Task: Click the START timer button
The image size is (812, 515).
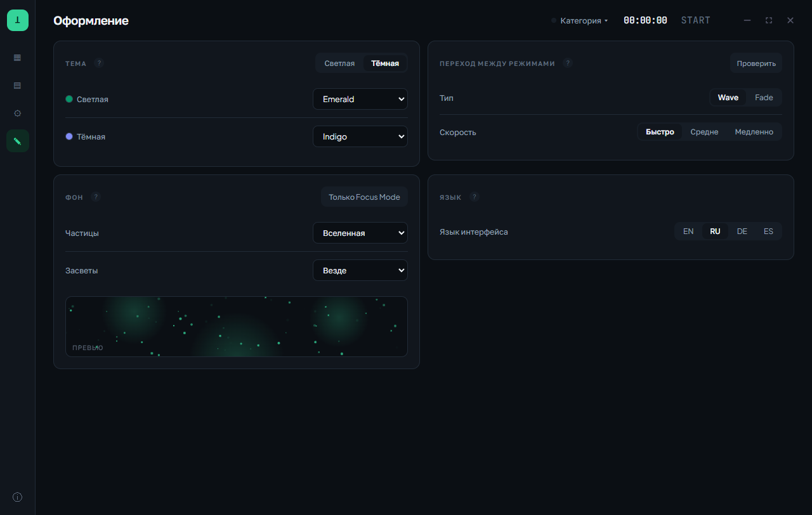Action: tap(696, 20)
